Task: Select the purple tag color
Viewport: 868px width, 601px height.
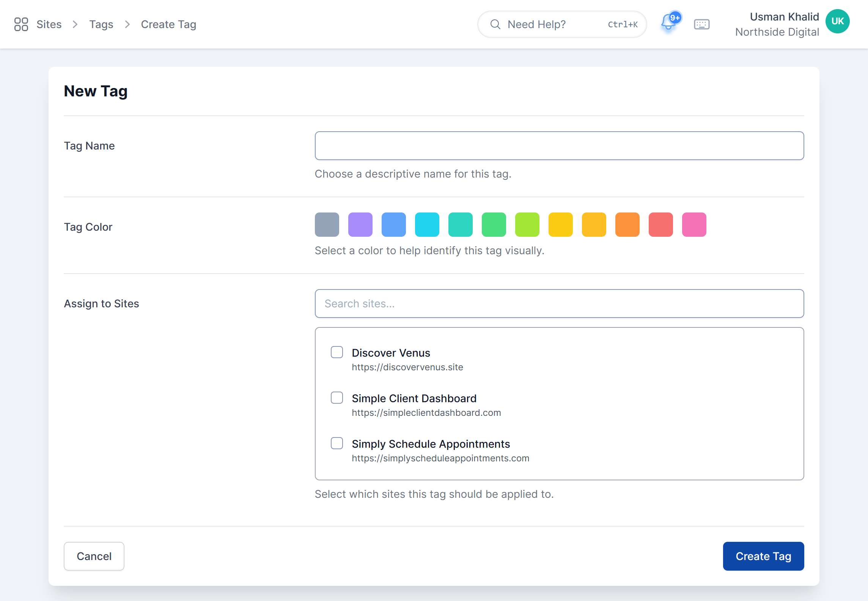Action: (360, 225)
